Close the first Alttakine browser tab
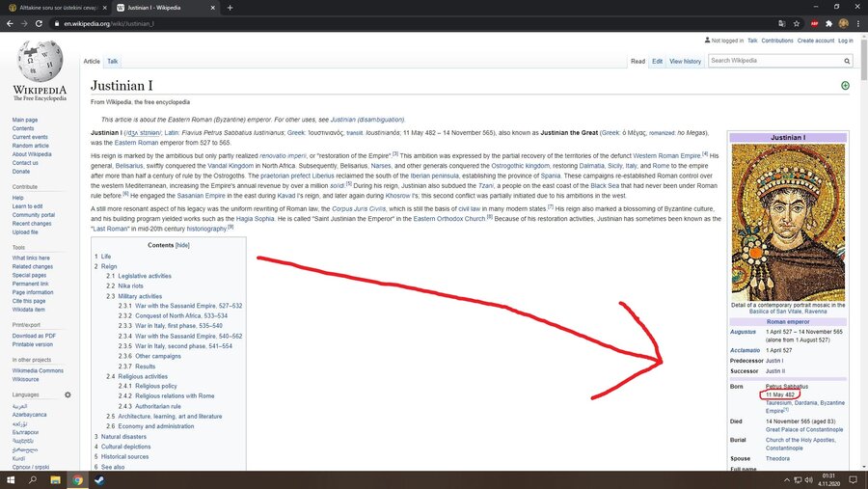868x489 pixels. (x=104, y=8)
